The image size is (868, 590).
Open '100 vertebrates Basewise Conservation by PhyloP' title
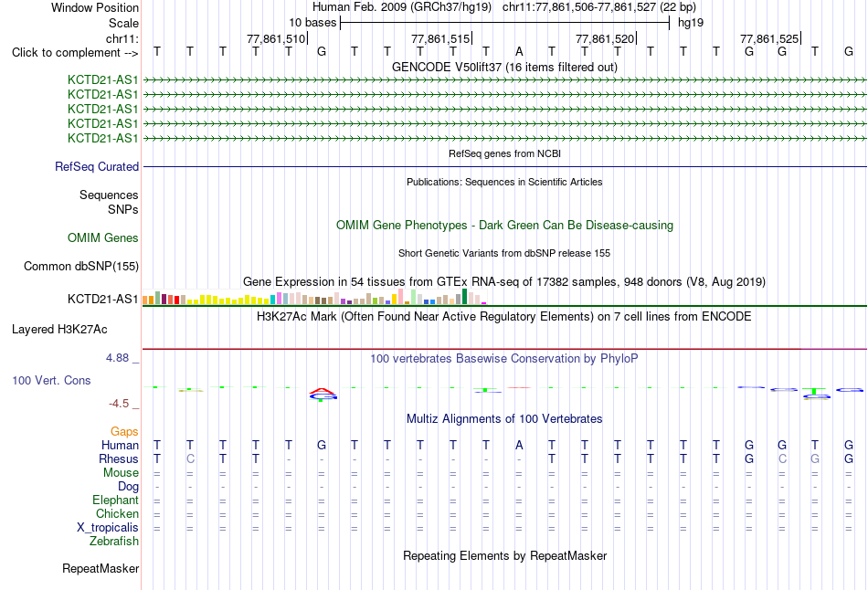pyautogui.click(x=504, y=359)
